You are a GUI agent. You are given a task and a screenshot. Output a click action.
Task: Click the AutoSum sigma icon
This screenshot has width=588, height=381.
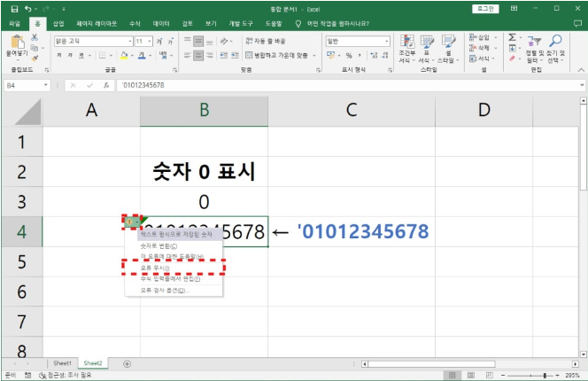[x=513, y=37]
